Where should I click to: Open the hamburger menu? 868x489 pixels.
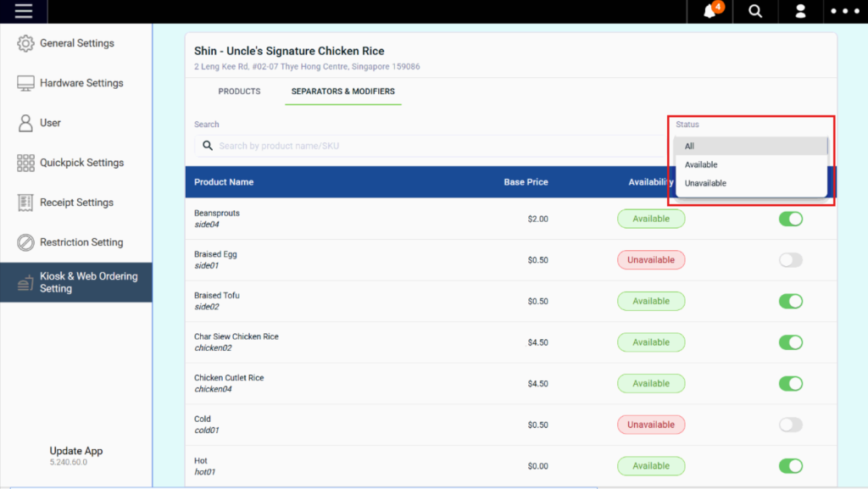[23, 11]
